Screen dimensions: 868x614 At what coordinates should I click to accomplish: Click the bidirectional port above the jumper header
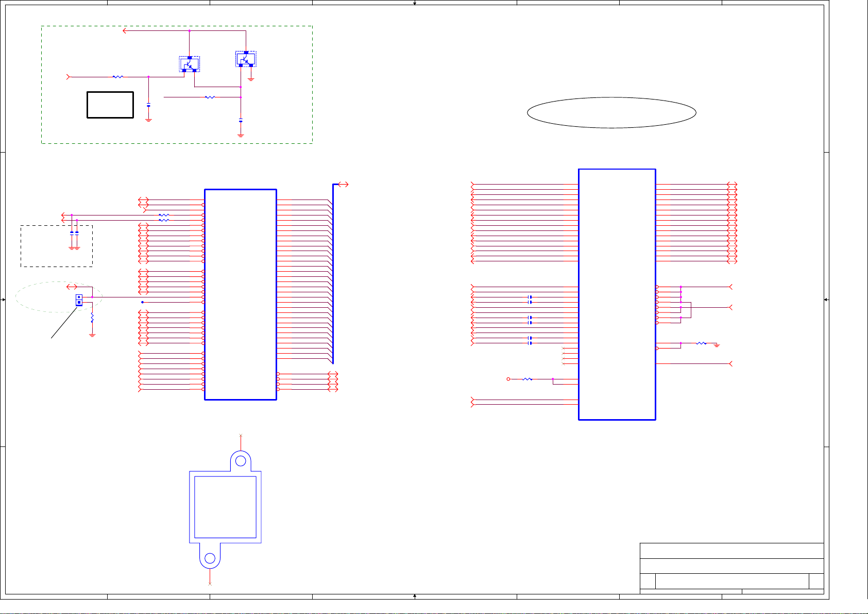(x=72, y=287)
